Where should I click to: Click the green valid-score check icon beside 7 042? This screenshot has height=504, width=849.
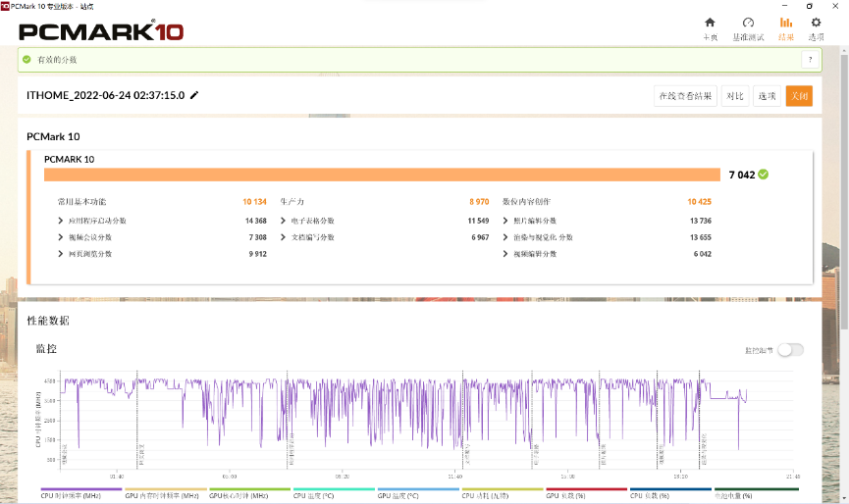pyautogui.click(x=763, y=175)
